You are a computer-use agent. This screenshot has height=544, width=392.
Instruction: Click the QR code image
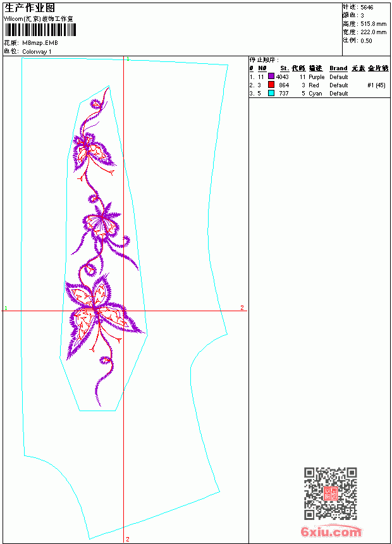(331, 493)
